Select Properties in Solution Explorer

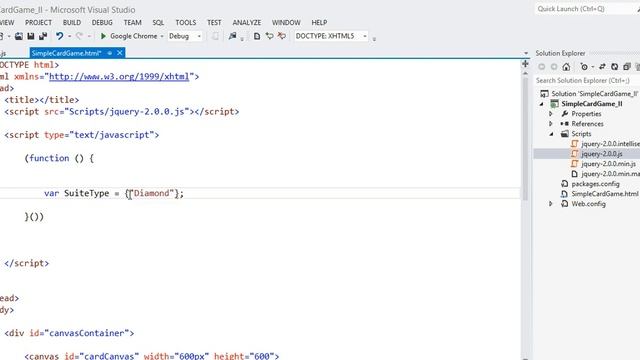(586, 114)
